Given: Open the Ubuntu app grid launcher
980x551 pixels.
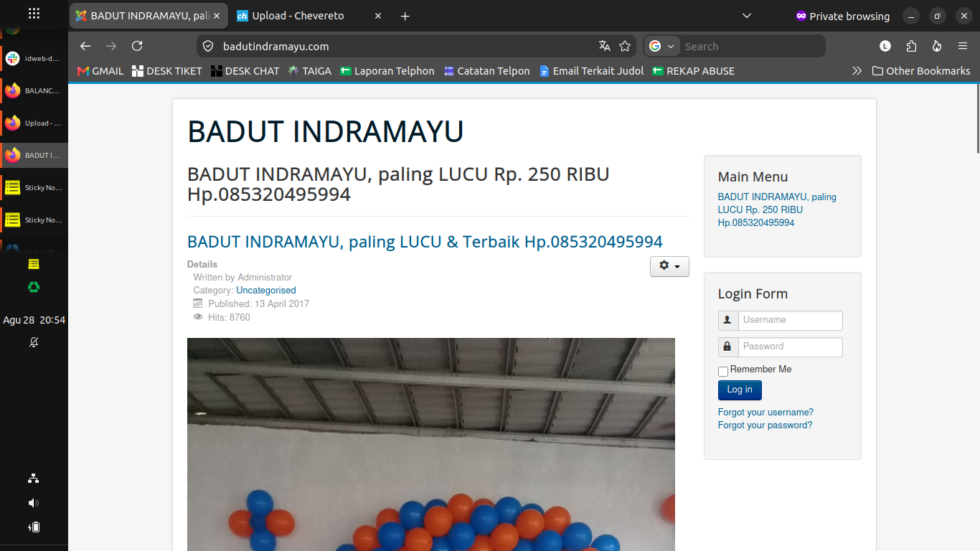Looking at the screenshot, I should (x=34, y=14).
